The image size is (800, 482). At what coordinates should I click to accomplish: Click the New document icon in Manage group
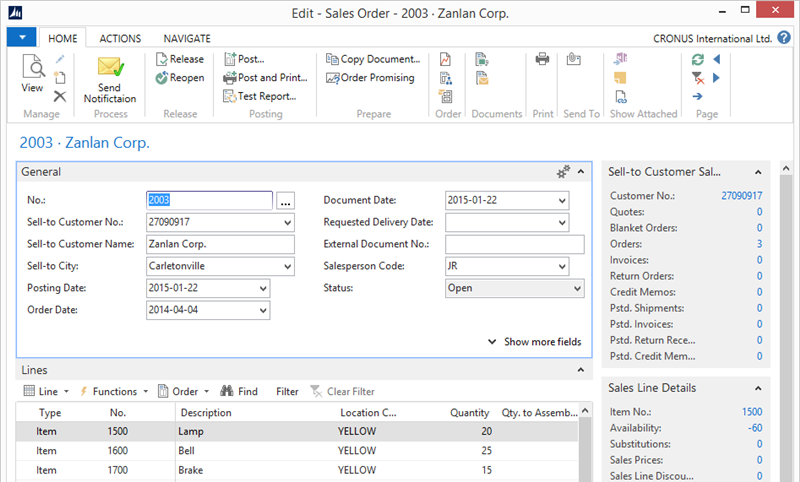pos(60,78)
